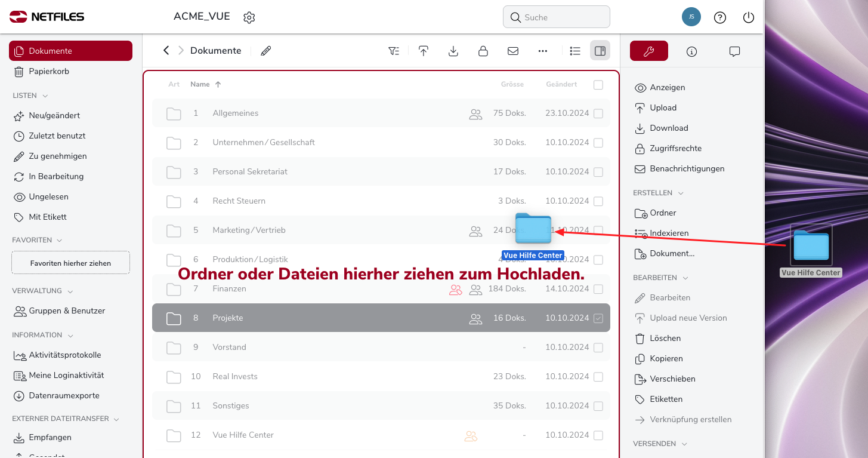This screenshot has height=458, width=868.
Task: Open access rights via lock icon
Action: pyautogui.click(x=483, y=51)
